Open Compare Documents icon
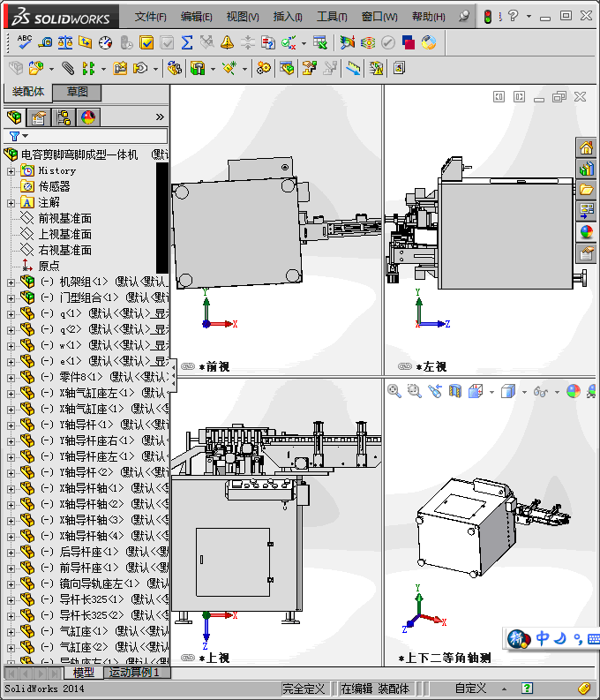Screen dimensions: 600x700 267,42
